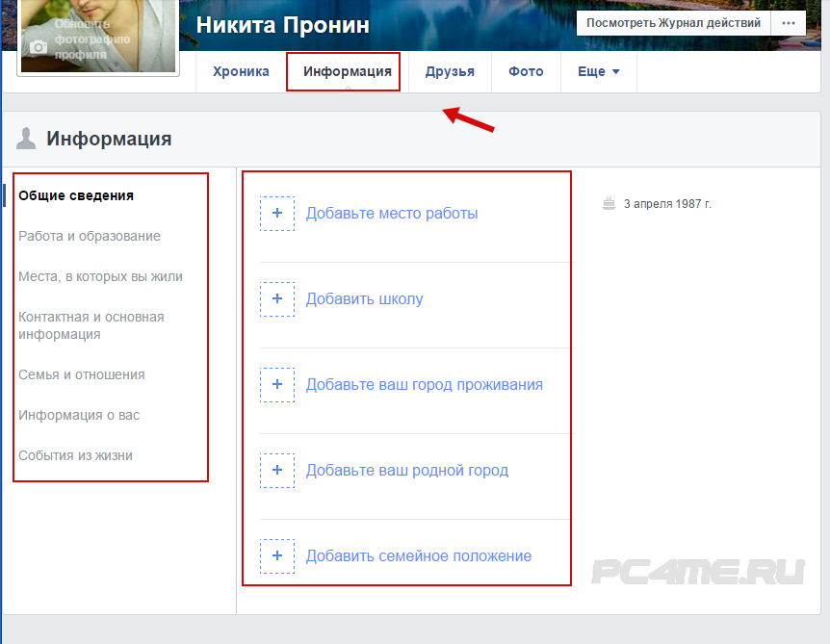The image size is (830, 644).
Task: Go to Семья и отношения section
Action: coord(81,374)
